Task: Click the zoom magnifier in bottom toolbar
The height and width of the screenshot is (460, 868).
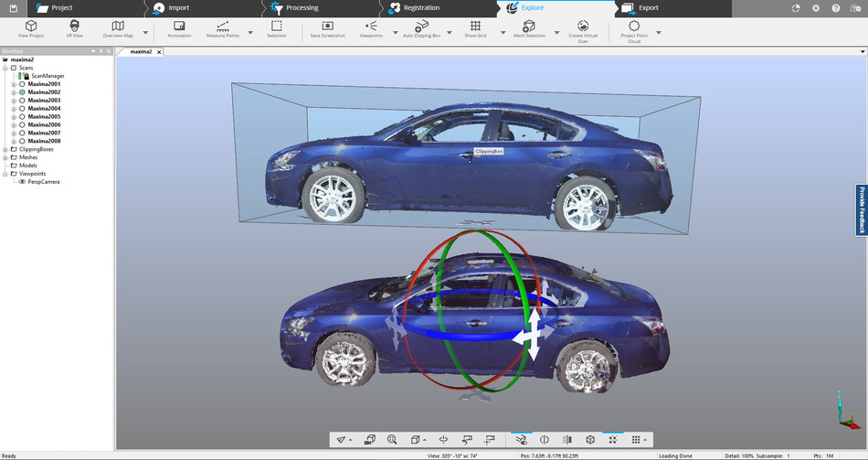Action: (x=392, y=440)
